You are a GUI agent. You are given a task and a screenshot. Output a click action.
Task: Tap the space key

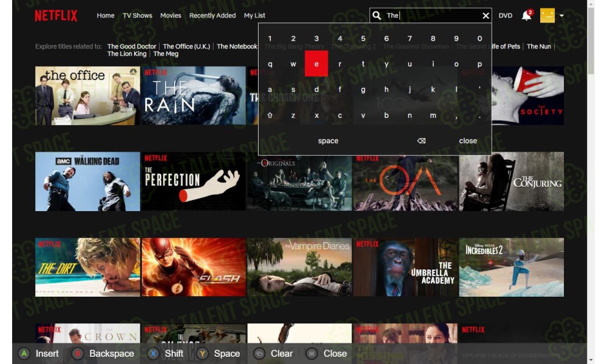[328, 141]
